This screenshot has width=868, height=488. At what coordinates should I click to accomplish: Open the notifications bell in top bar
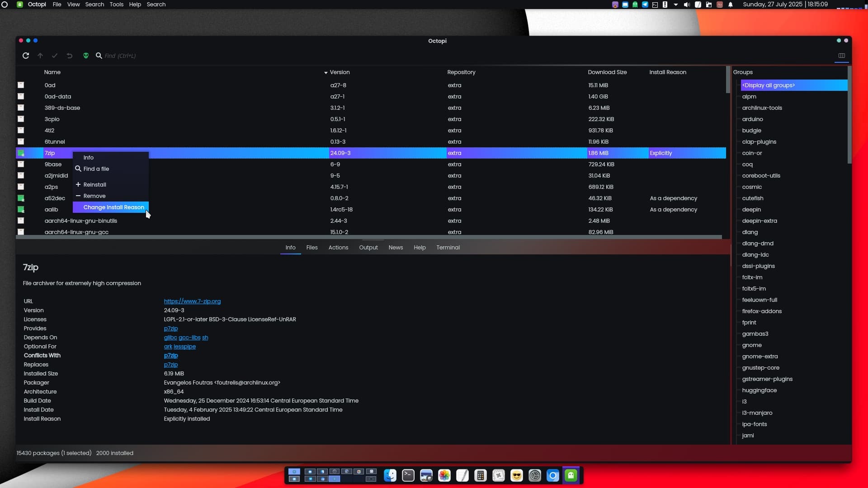(x=731, y=5)
